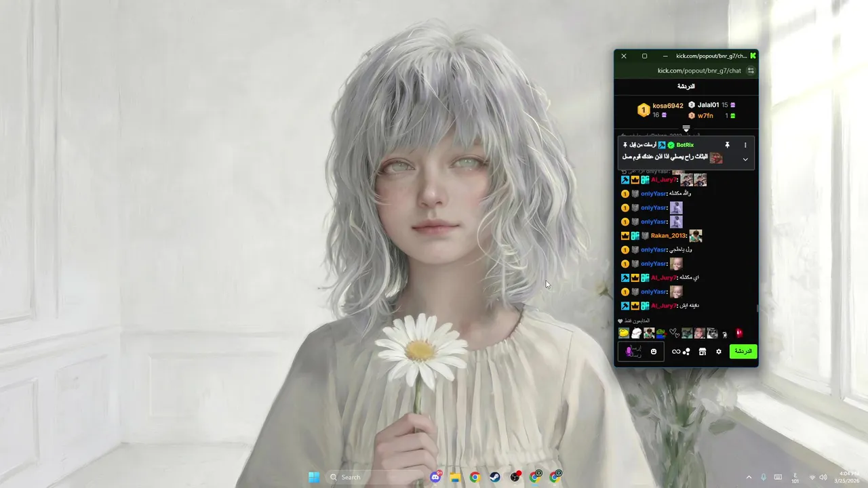Open the volume control in the system tray
868x488 pixels.
point(823,477)
